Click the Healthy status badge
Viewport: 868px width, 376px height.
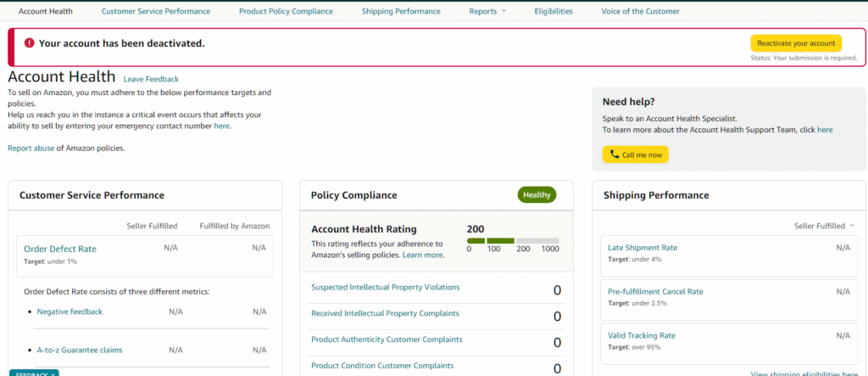[x=537, y=195]
